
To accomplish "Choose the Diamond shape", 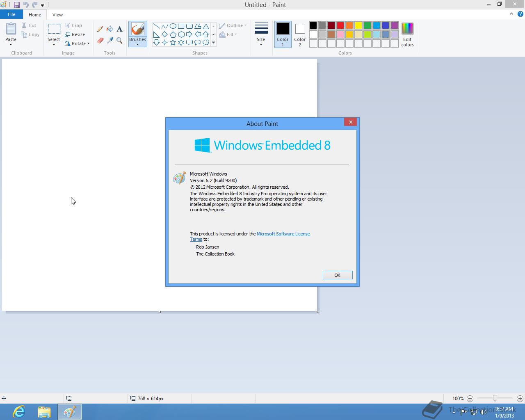I will pyautogui.click(x=164, y=34).
